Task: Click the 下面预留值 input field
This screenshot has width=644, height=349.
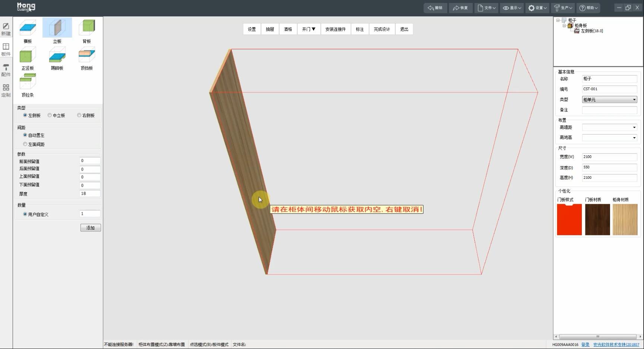Action: [90, 185]
